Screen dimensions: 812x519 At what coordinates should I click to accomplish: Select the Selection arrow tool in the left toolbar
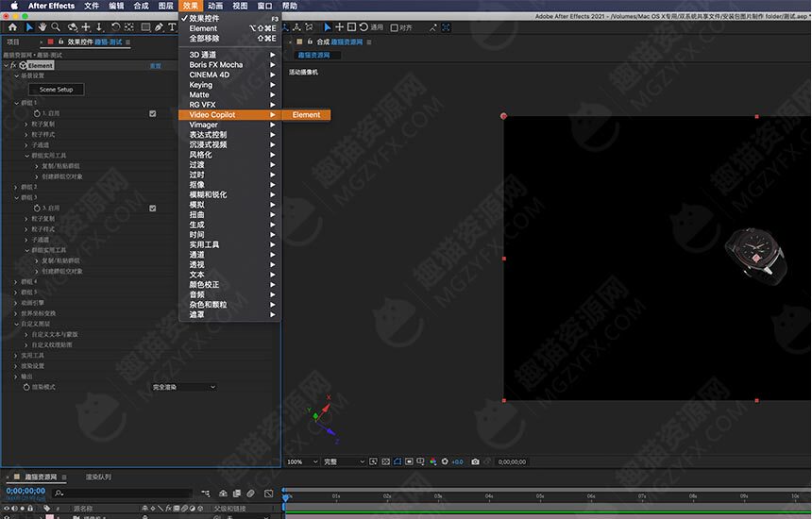[x=29, y=27]
